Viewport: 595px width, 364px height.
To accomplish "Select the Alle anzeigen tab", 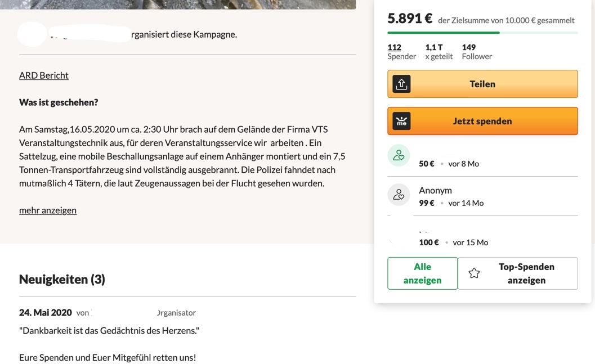I will click(422, 273).
